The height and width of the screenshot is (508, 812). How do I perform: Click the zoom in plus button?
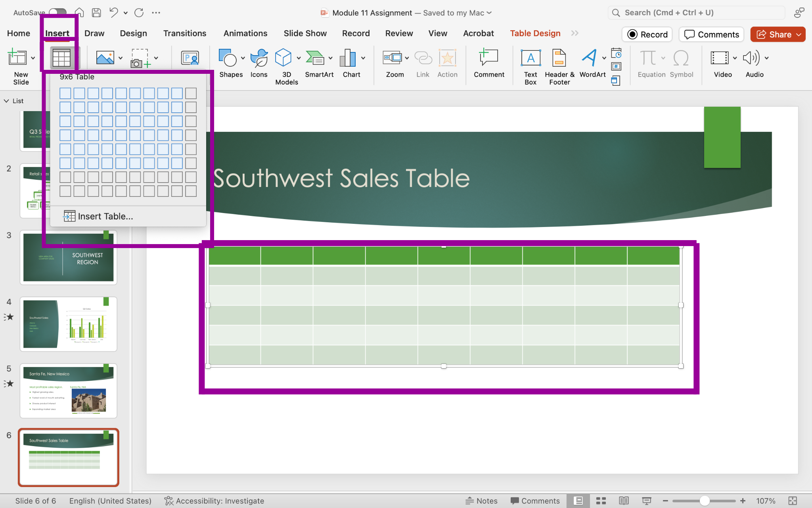tap(743, 501)
